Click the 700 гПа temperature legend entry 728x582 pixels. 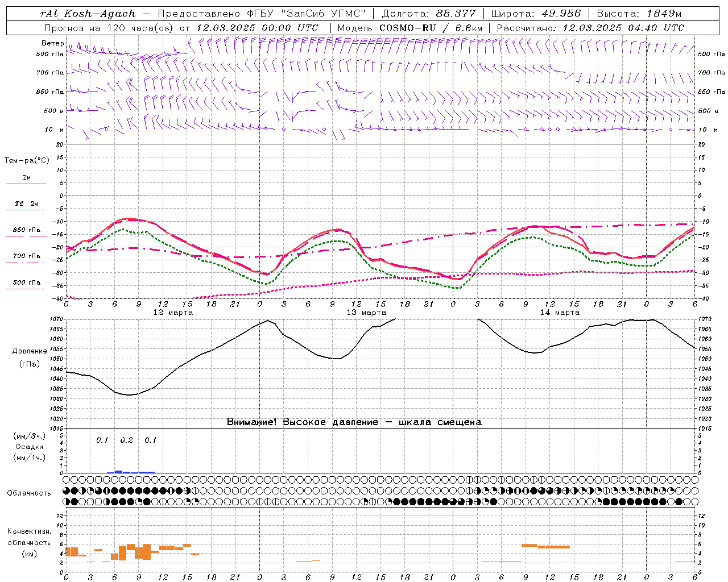click(27, 256)
